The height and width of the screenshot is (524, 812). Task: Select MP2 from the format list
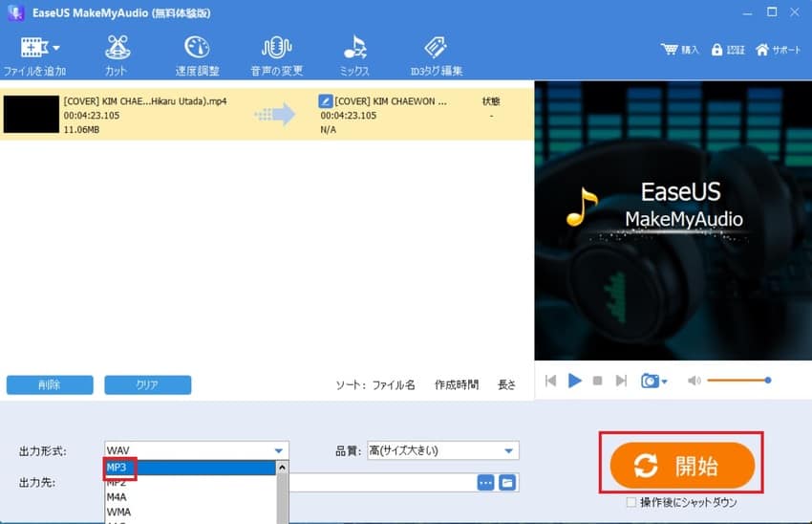pyautogui.click(x=190, y=483)
